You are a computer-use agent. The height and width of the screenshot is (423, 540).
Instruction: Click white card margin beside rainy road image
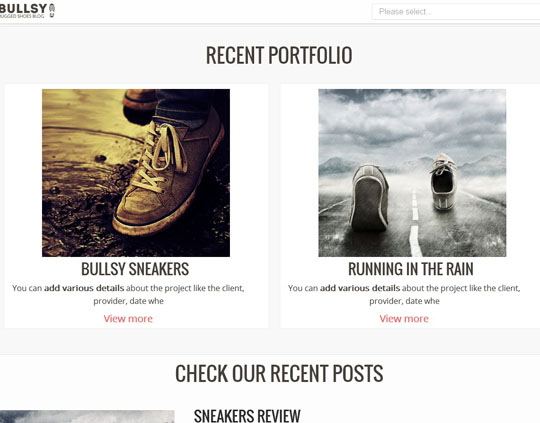299,172
